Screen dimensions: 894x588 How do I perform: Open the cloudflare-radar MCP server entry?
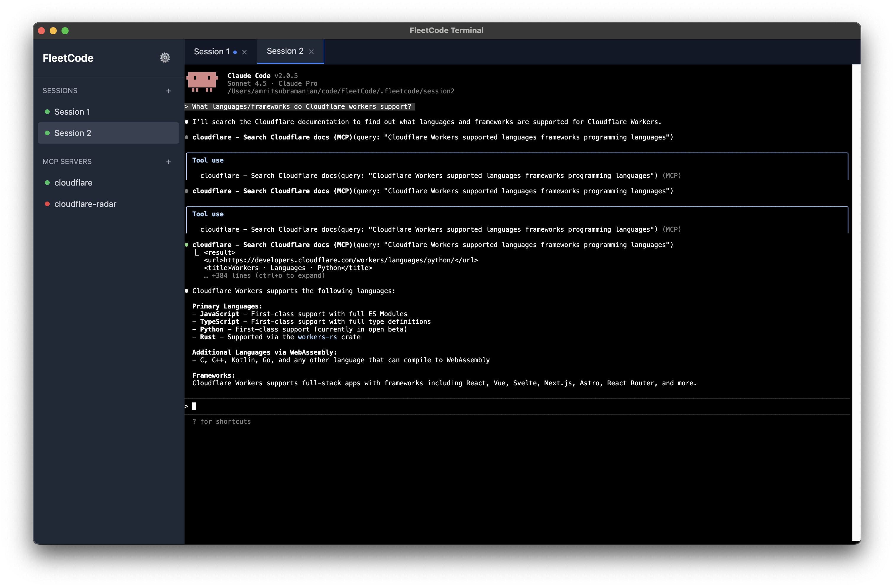tap(85, 204)
